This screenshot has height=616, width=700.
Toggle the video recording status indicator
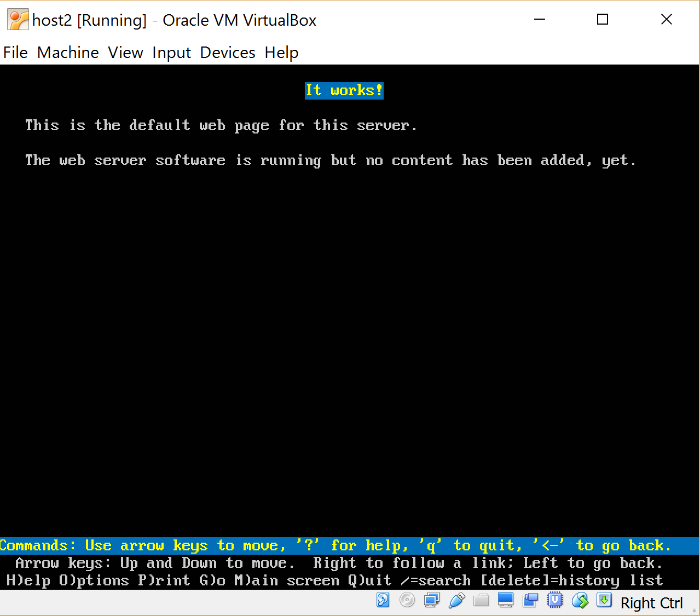pos(530,600)
